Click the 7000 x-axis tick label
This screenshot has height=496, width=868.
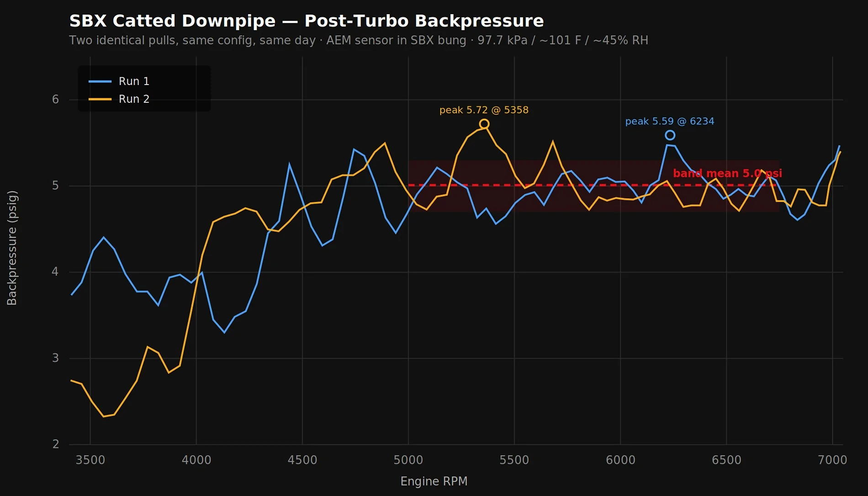[832, 460]
